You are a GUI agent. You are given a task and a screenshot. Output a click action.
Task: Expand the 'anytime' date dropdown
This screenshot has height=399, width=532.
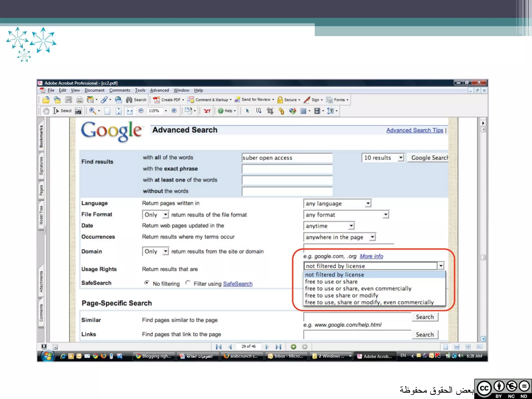pyautogui.click(x=351, y=226)
